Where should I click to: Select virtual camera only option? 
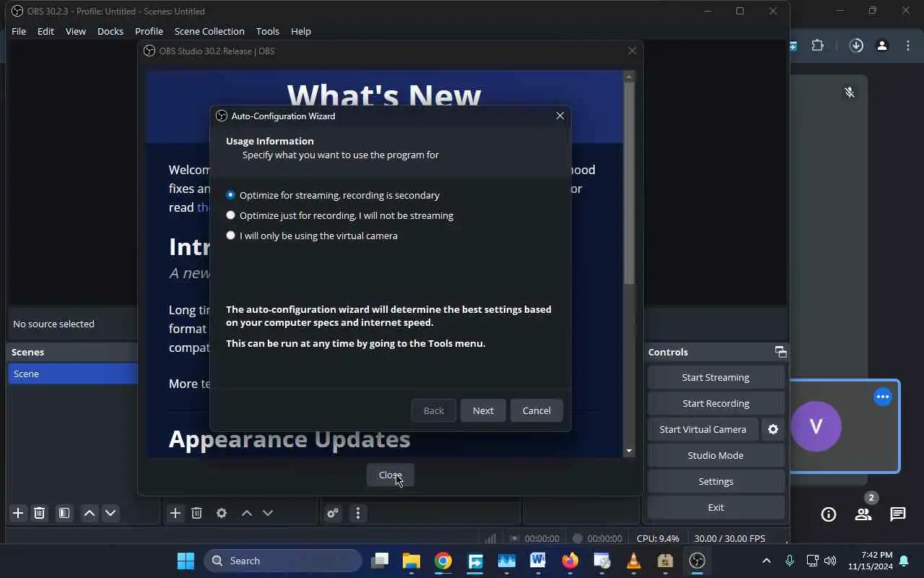[312, 236]
